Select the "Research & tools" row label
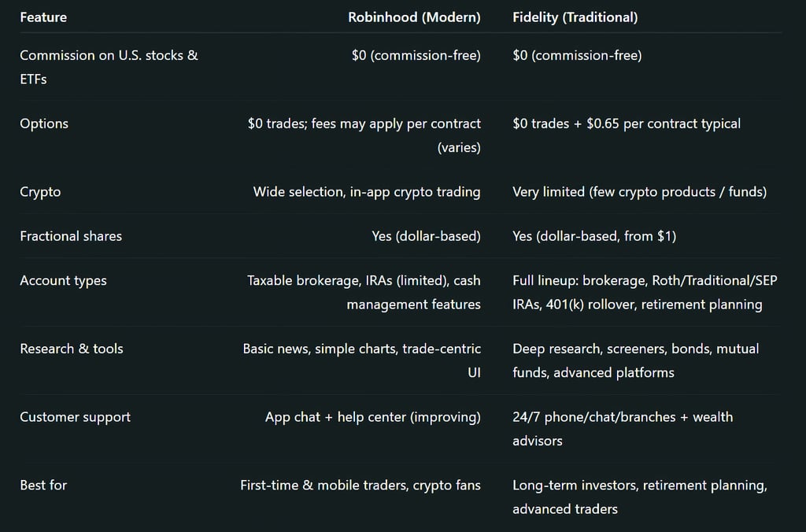 (72, 349)
